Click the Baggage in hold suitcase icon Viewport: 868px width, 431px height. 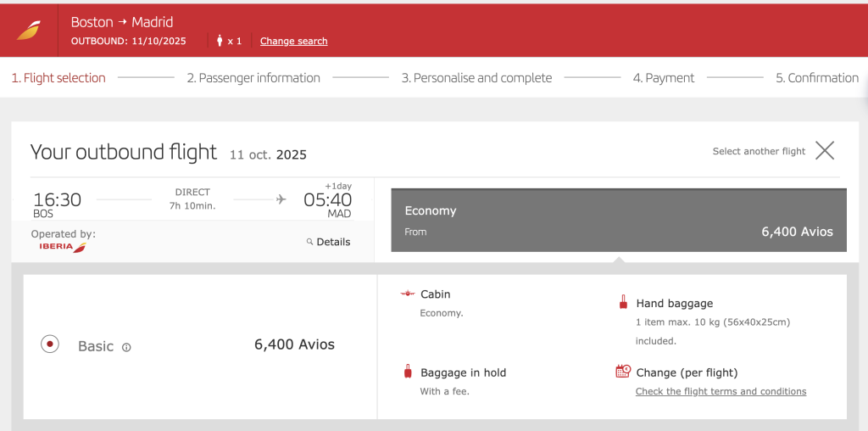point(408,372)
